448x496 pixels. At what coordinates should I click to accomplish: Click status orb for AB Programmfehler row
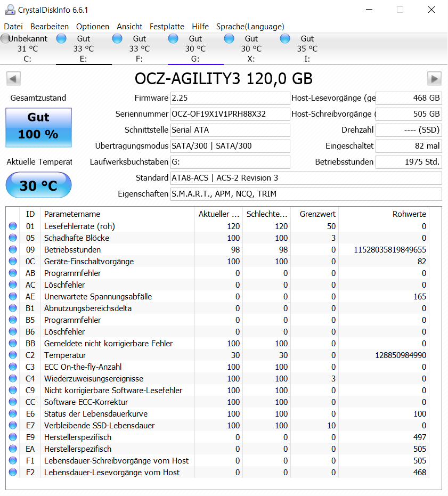[x=13, y=273]
